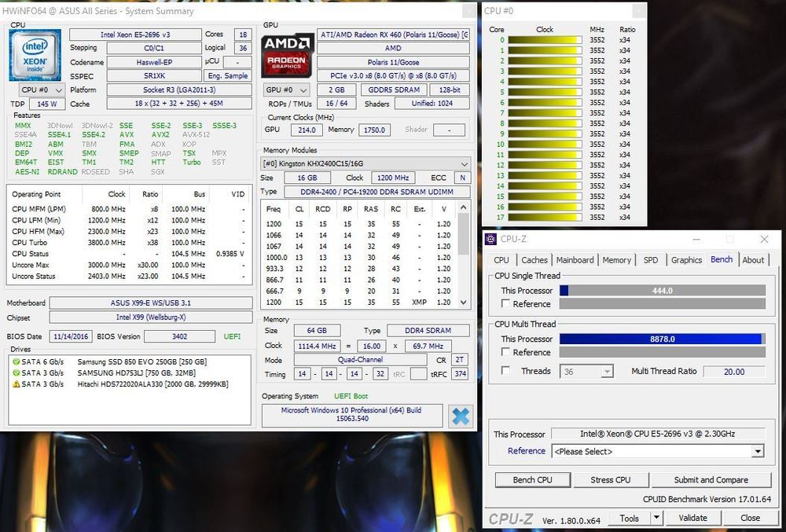Click the processor name Intel Xeon E5-2696 v3

(135, 35)
